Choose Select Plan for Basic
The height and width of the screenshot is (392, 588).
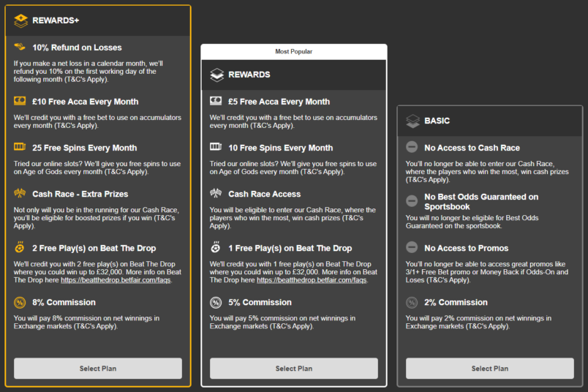click(490, 369)
